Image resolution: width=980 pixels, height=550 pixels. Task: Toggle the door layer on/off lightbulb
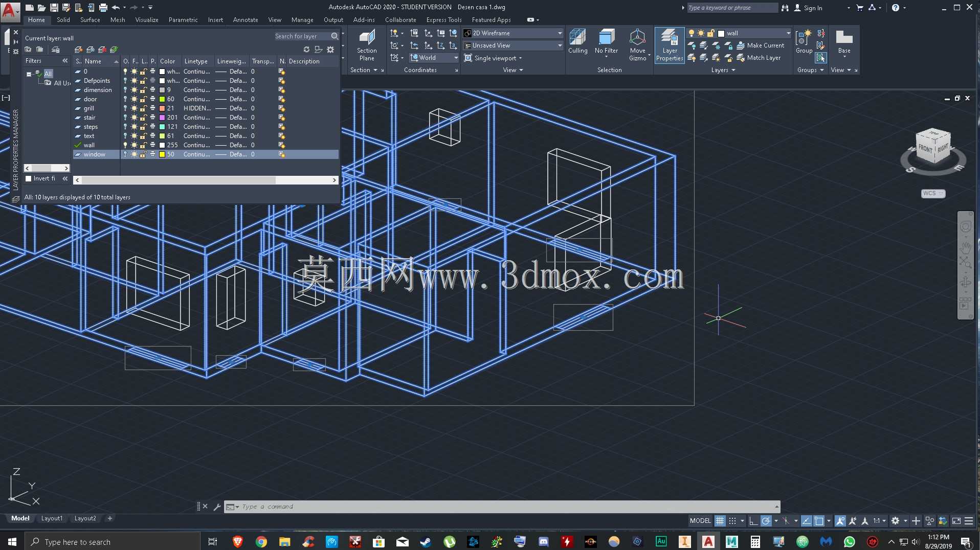tap(125, 99)
